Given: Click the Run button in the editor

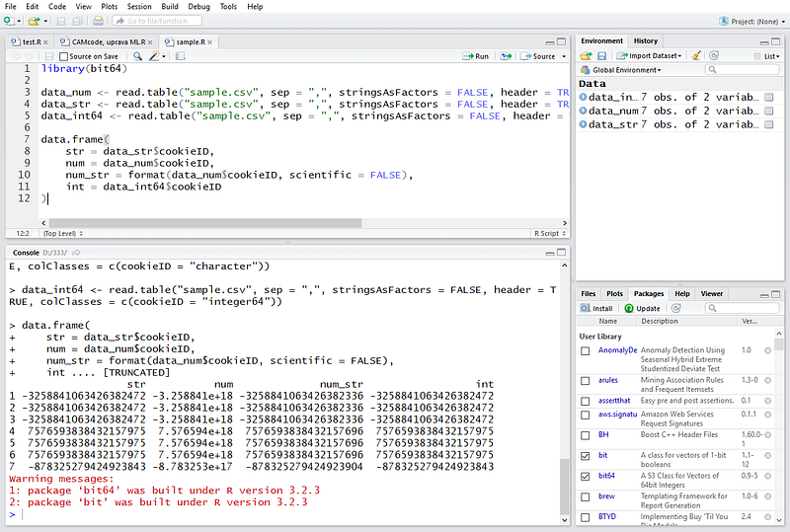Looking at the screenshot, I should coord(477,57).
